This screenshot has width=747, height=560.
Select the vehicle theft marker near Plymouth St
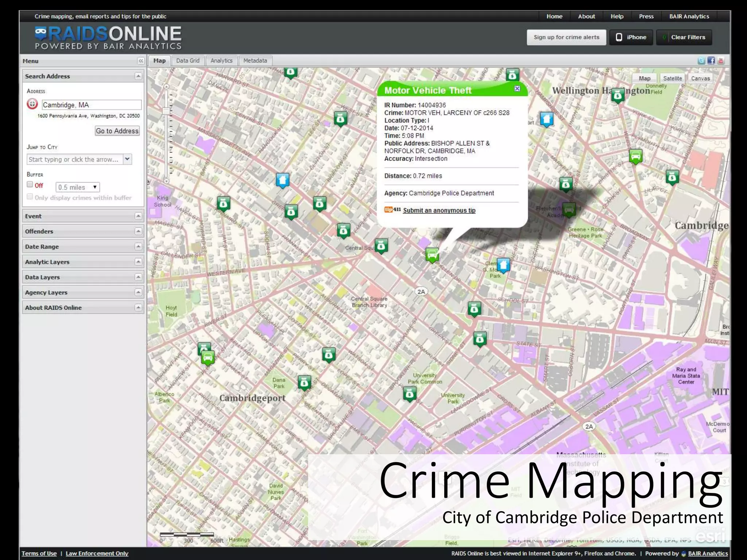click(636, 157)
